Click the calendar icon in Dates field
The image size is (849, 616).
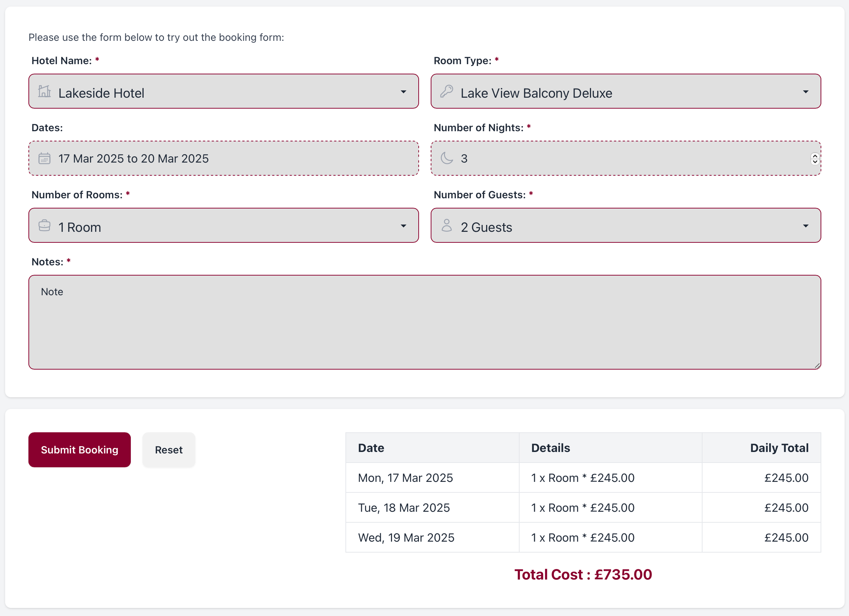(44, 159)
